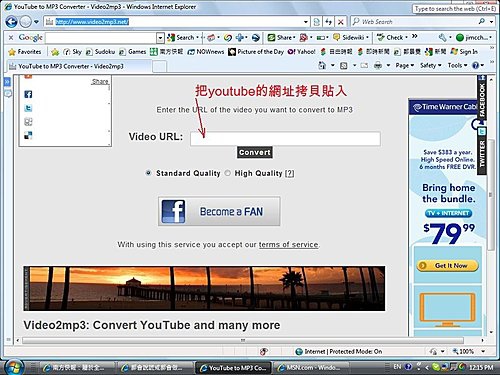Open the Tools menu
Viewport: 500px width, 375px height.
[457, 66]
